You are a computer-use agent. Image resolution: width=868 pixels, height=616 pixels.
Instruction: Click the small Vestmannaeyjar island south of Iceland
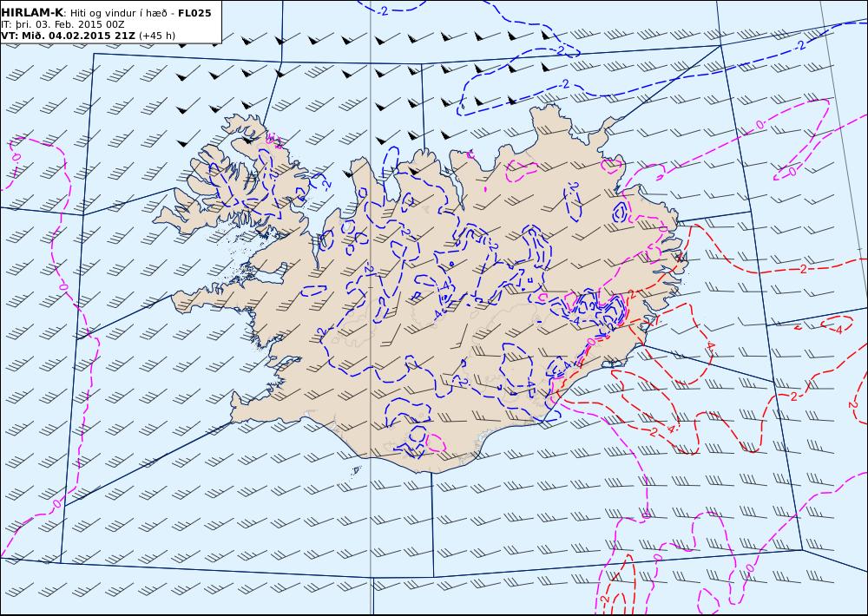point(357,470)
